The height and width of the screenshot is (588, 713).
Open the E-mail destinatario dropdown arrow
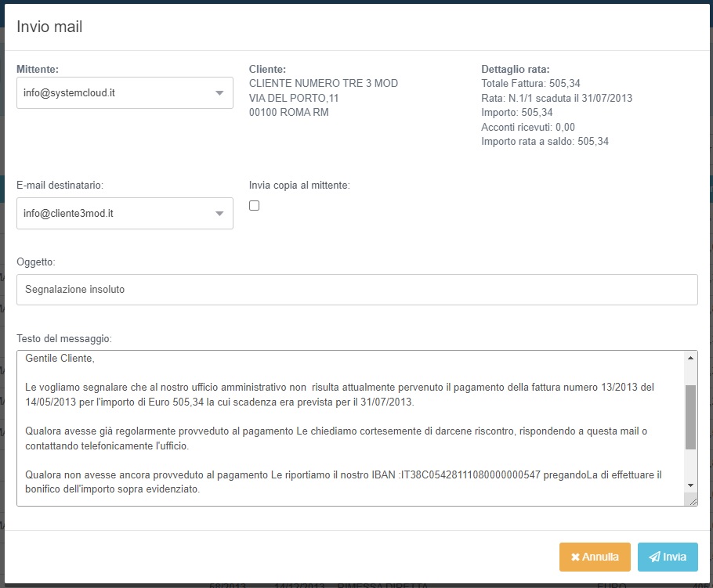[219, 214]
